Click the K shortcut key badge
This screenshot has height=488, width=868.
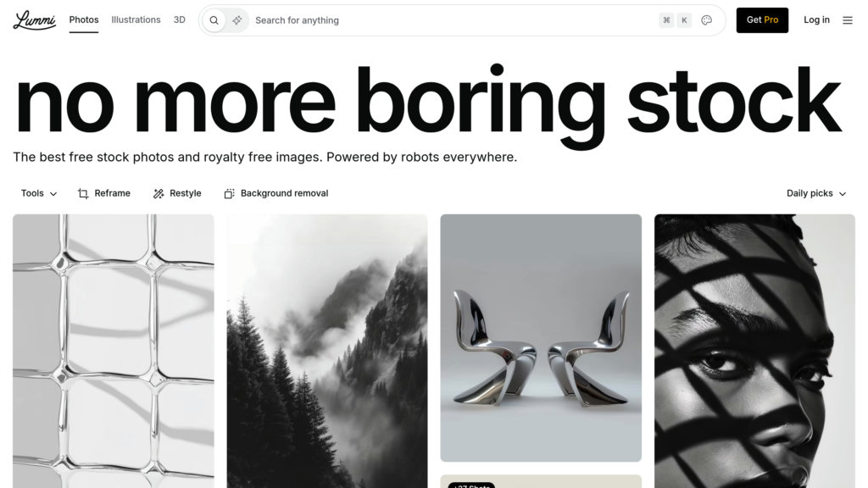pos(684,20)
